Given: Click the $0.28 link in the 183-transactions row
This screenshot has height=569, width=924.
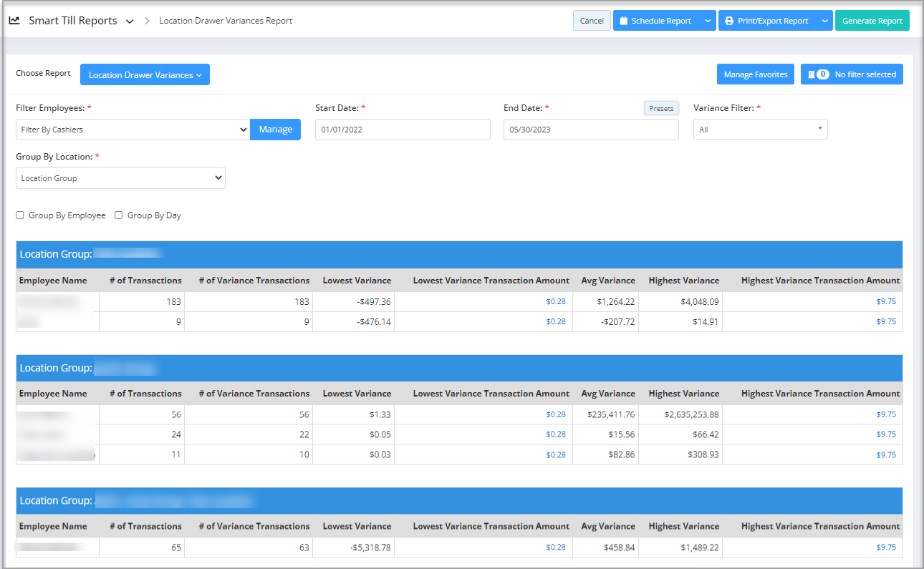Looking at the screenshot, I should pos(556,301).
